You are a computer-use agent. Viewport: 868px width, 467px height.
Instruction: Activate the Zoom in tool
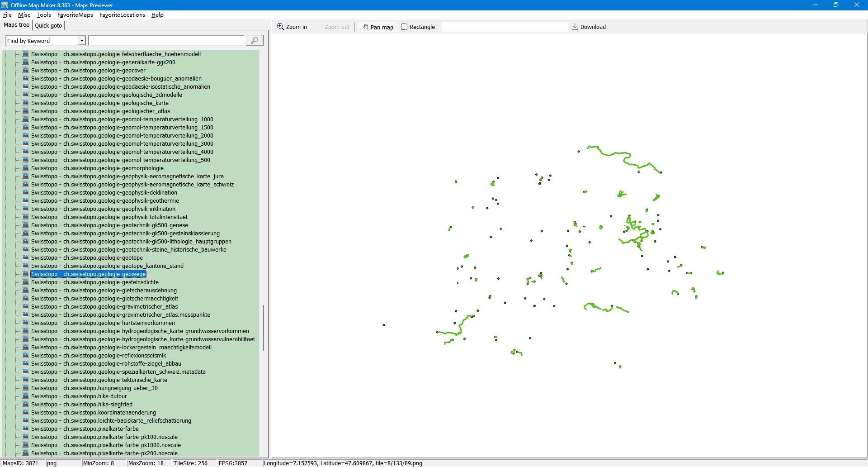292,27
